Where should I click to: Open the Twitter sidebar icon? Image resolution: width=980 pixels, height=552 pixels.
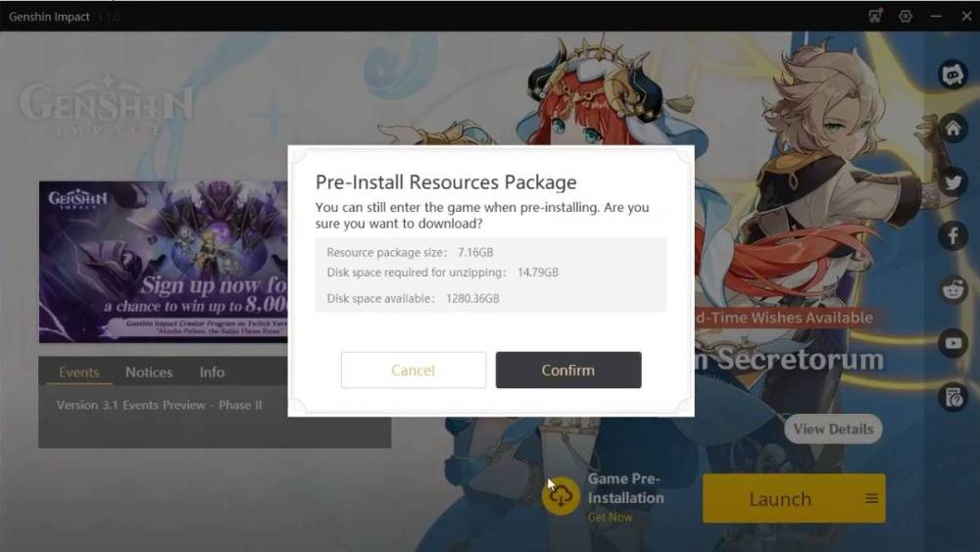click(953, 182)
